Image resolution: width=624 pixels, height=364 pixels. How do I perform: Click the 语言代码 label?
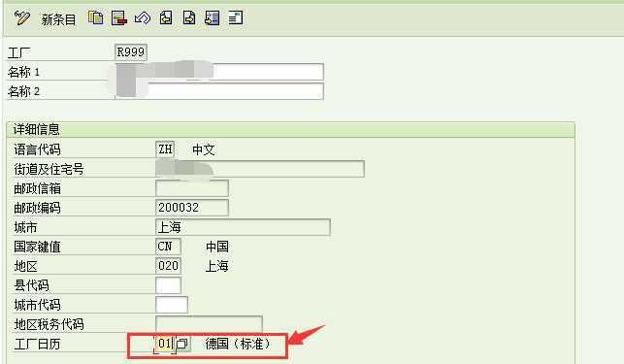37,149
